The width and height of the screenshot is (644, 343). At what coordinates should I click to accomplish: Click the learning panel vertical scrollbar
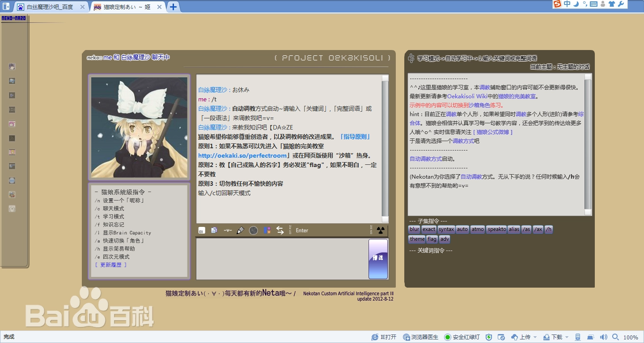coord(588,144)
